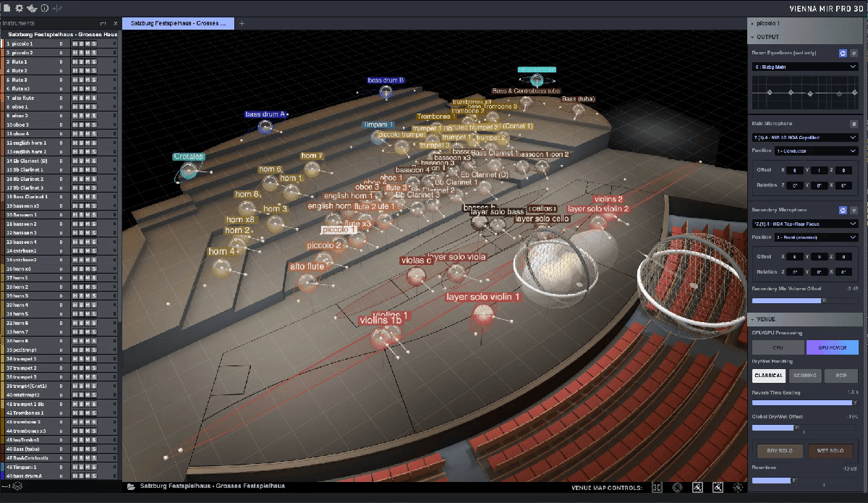
Task: Open the Room Equalizer preset dropdown
Action: click(x=804, y=67)
